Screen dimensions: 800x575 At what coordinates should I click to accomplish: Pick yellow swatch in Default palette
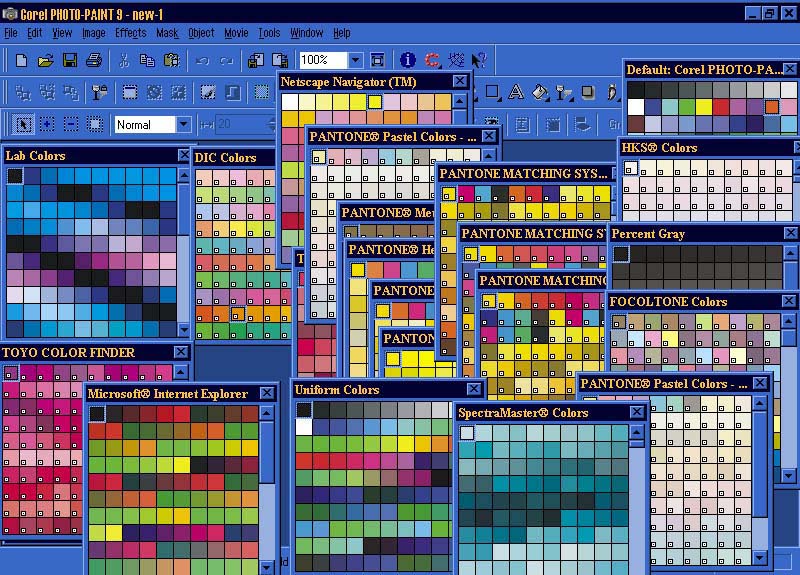(x=704, y=107)
